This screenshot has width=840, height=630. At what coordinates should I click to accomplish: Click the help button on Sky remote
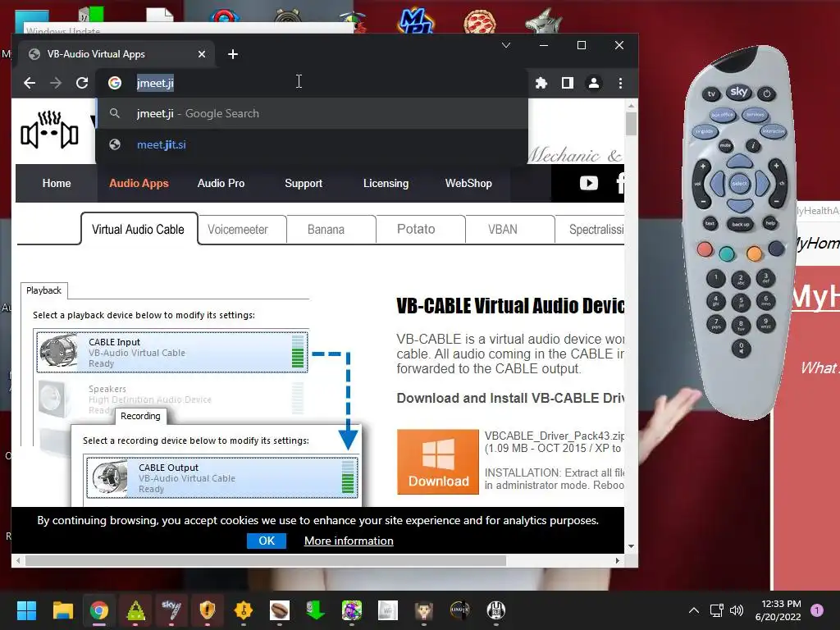(769, 223)
